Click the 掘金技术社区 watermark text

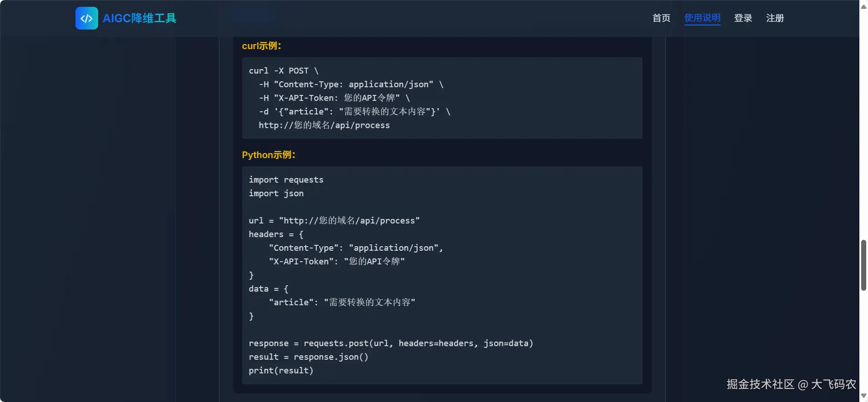pyautogui.click(x=760, y=384)
